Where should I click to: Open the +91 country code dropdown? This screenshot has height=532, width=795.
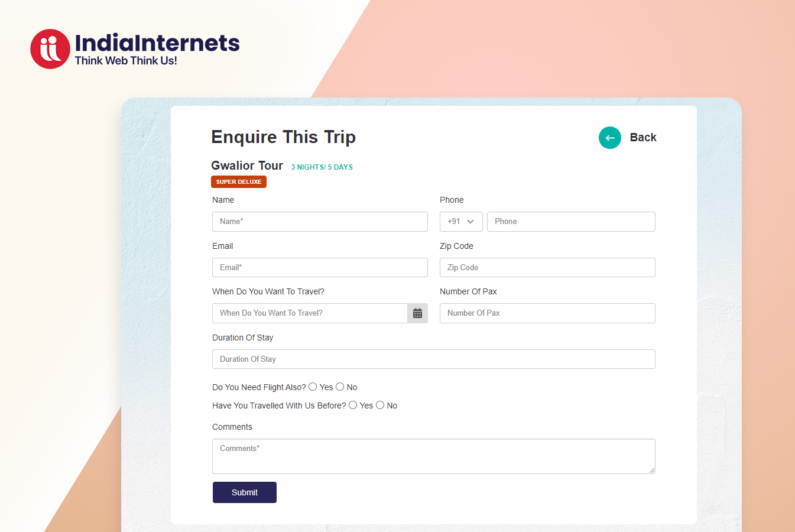click(x=461, y=222)
